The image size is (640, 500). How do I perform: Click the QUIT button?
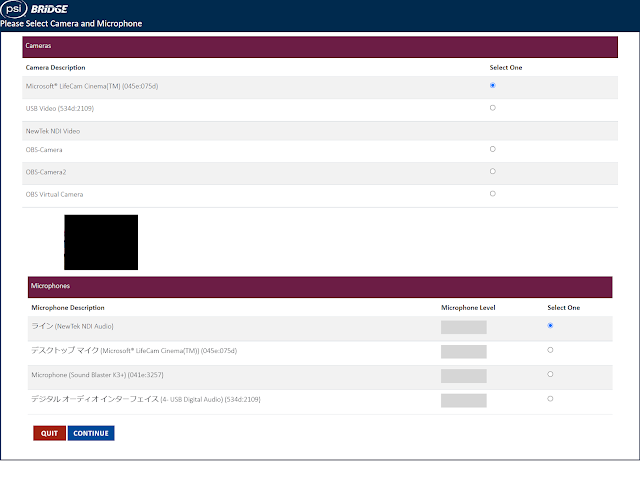[49, 433]
